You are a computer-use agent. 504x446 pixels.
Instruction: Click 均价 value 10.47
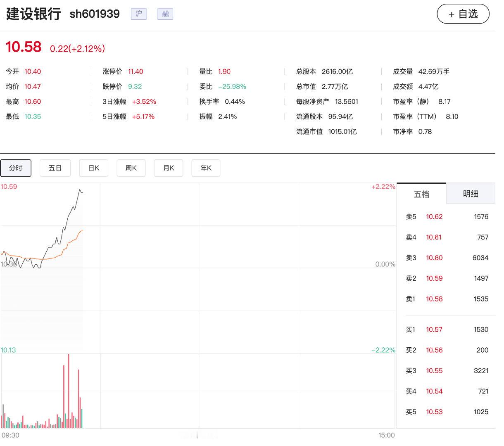click(x=33, y=86)
